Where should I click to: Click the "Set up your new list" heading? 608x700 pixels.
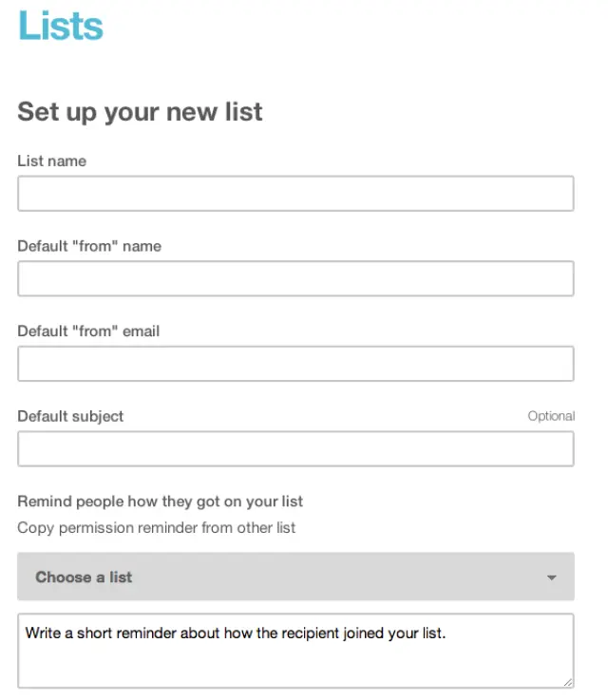click(140, 112)
